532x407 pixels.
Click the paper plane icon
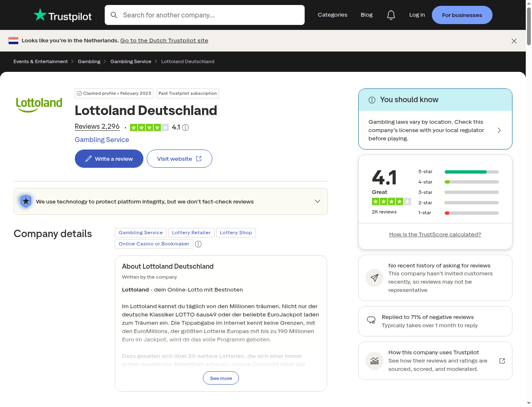tap(374, 278)
